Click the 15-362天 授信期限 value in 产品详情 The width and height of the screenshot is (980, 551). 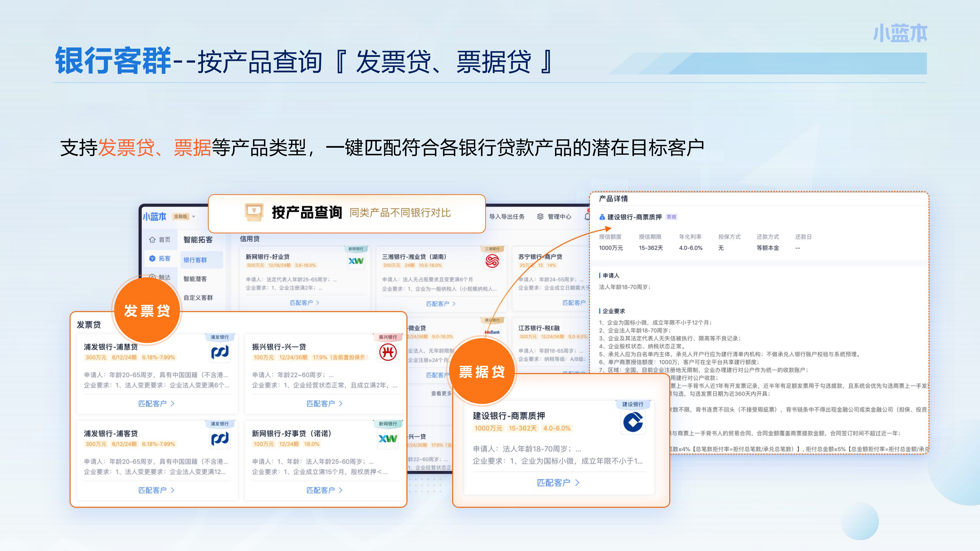pos(651,248)
